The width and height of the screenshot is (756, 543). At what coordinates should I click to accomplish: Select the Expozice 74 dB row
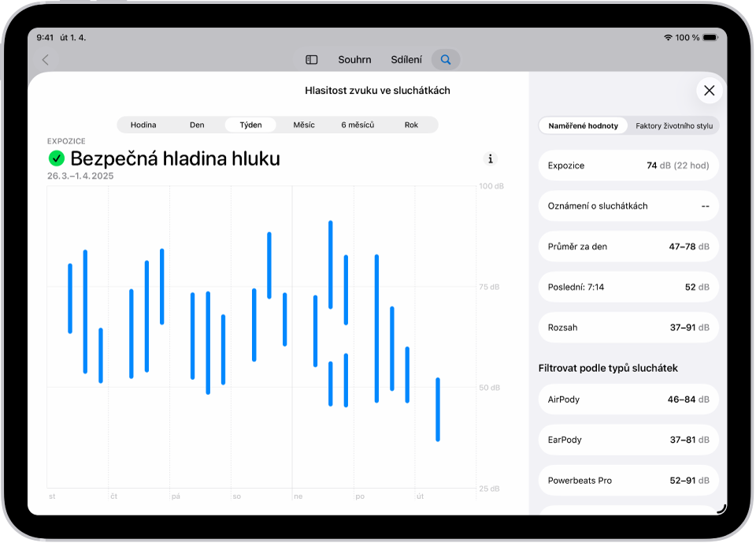click(628, 166)
